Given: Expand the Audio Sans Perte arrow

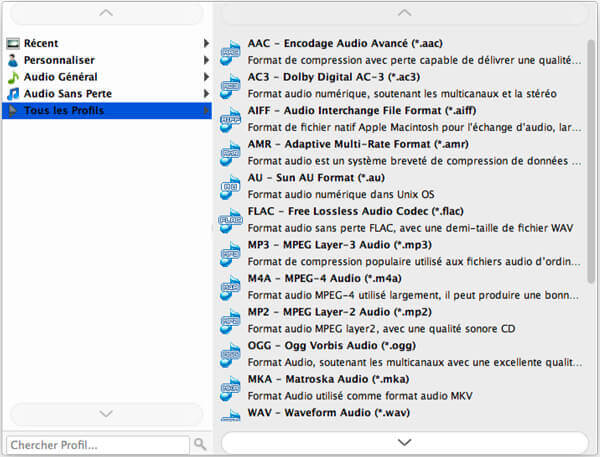Looking at the screenshot, I should (x=206, y=94).
